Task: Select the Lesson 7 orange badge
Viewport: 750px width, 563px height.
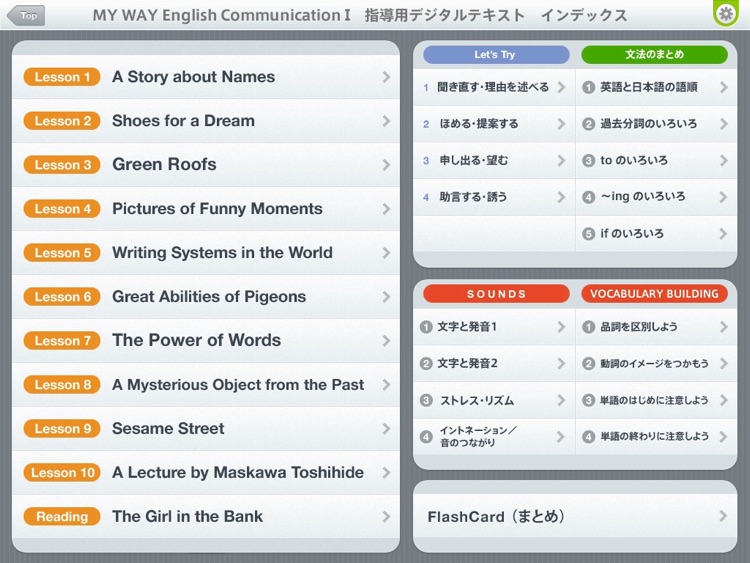Action: (x=62, y=341)
